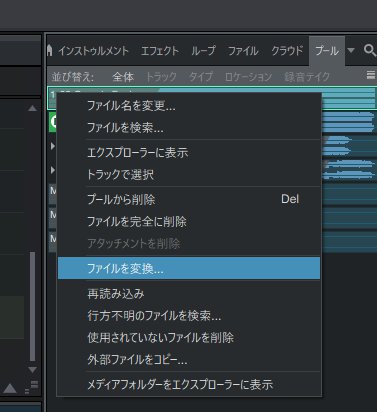Sort pool by 全体
The image size is (377, 412).
[x=123, y=77]
